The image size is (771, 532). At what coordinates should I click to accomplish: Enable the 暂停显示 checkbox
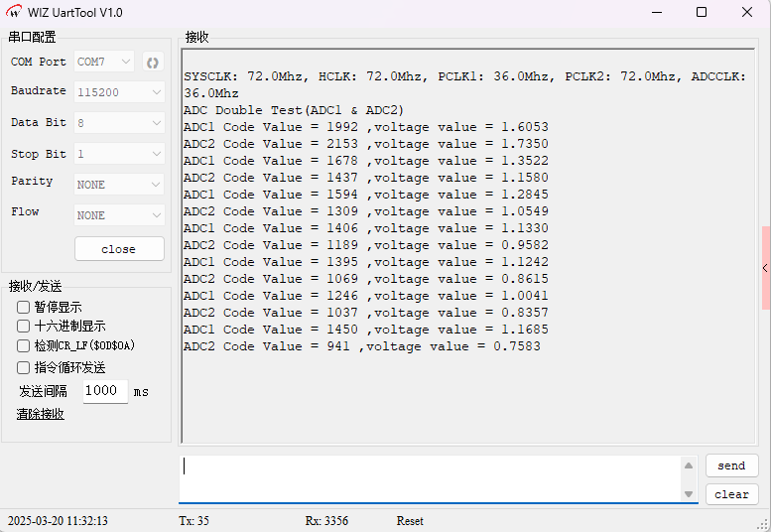(x=24, y=308)
